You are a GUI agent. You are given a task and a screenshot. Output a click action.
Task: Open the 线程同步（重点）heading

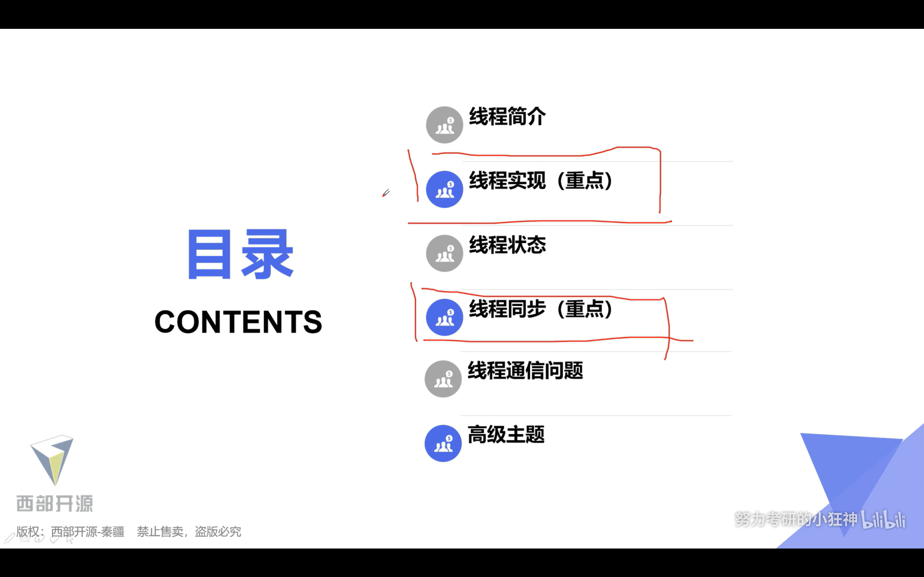pos(541,309)
